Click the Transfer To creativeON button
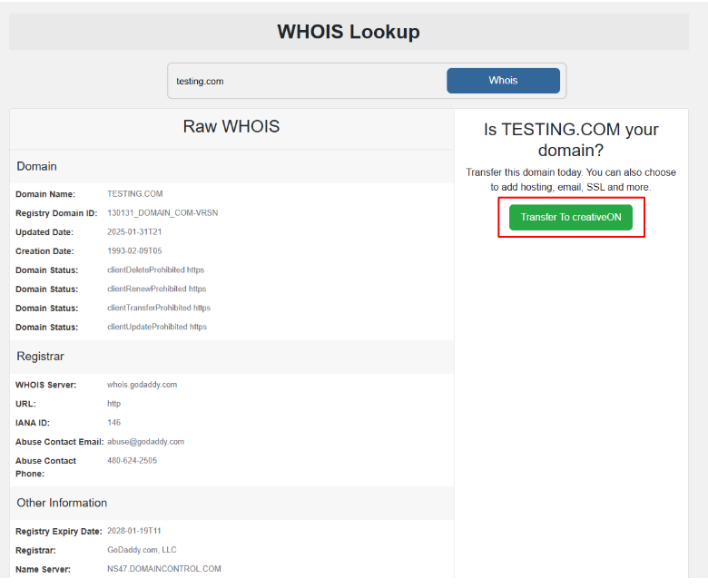Screen dimensions: 708x588 571,218
